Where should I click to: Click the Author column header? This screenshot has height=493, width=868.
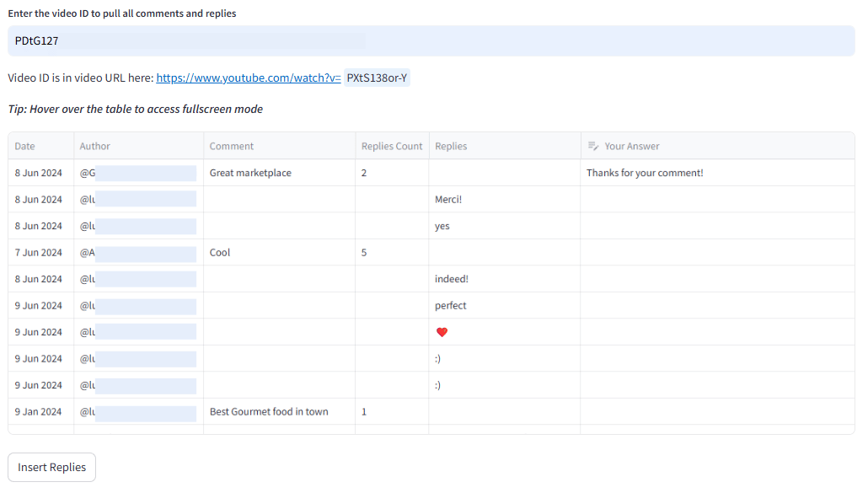(x=95, y=145)
